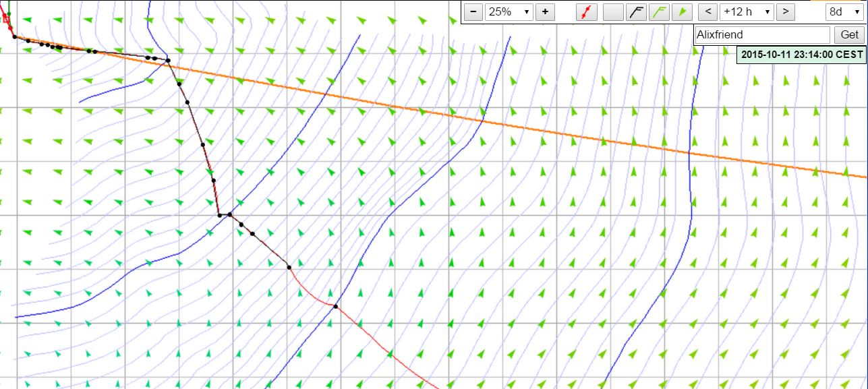Click the 2015-10-11 23:14:00 CEST timestamp
The width and height of the screenshot is (868, 389).
(802, 55)
